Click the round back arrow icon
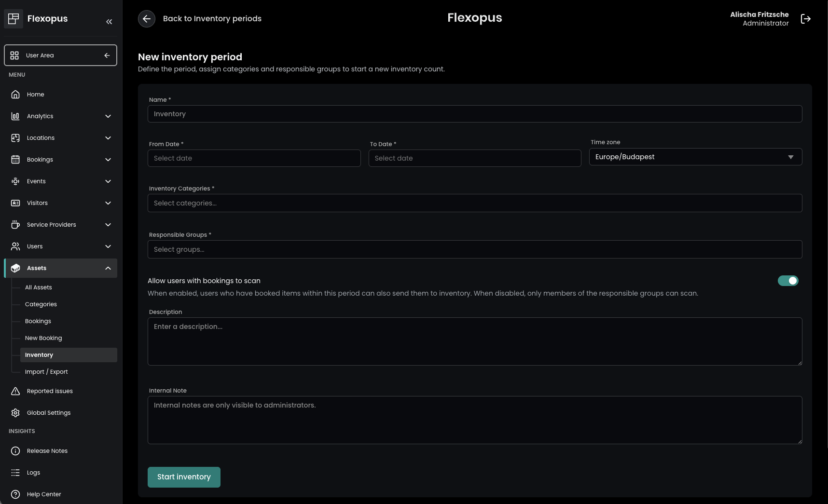 (147, 19)
